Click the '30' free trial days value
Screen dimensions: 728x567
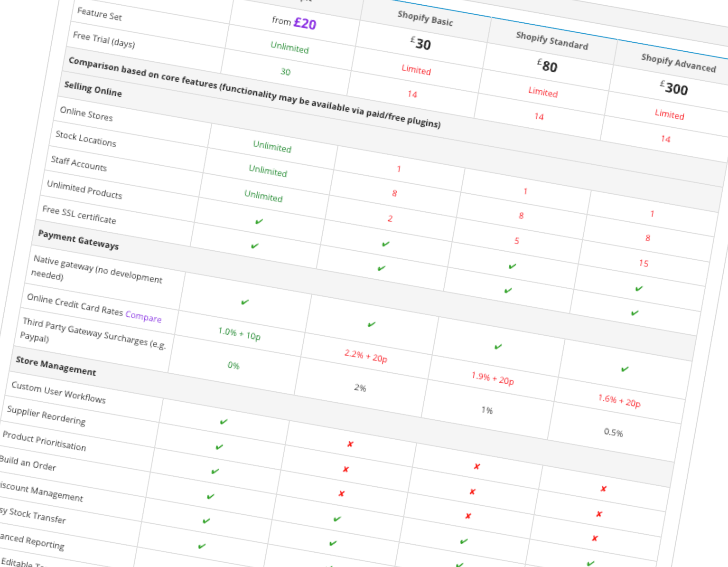[285, 72]
